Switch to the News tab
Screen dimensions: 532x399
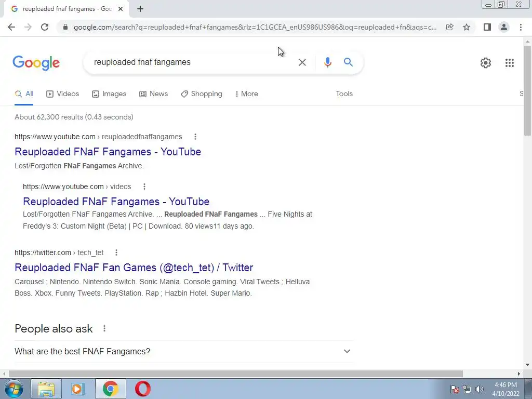153,94
